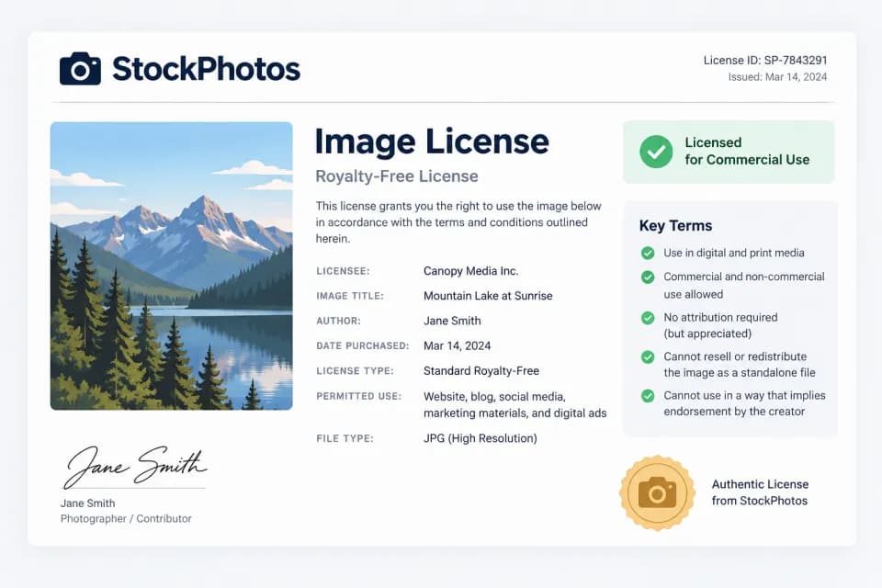Click the Use in digital and print media term
The image size is (882, 588).
coord(733,254)
